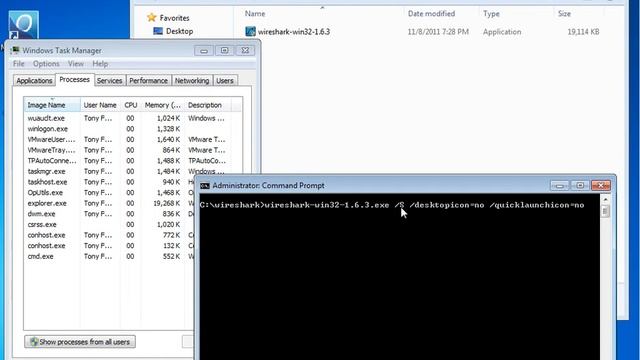
Task: Click the Desktop folder icon in Explorer sidebar
Action: 158,31
